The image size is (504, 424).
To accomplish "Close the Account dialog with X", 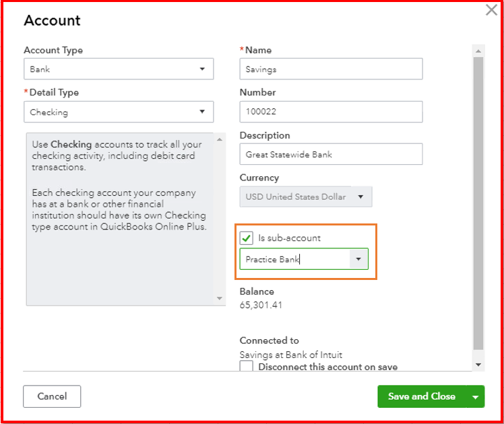I will tap(492, 10).
